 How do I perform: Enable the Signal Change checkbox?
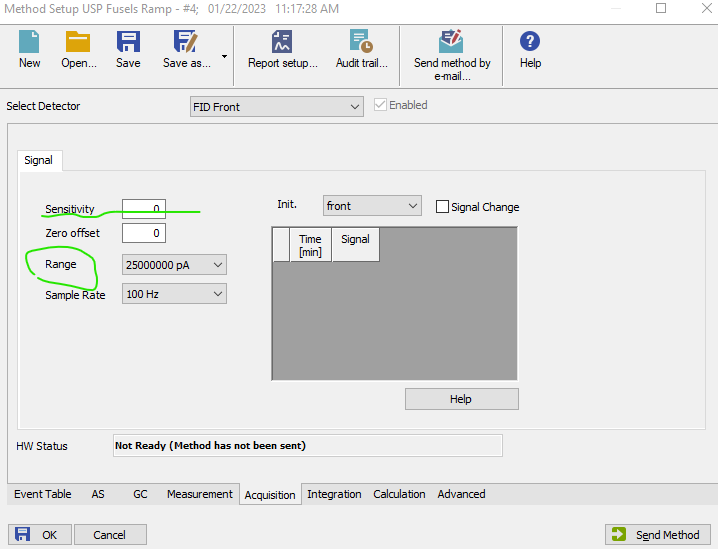tap(442, 207)
